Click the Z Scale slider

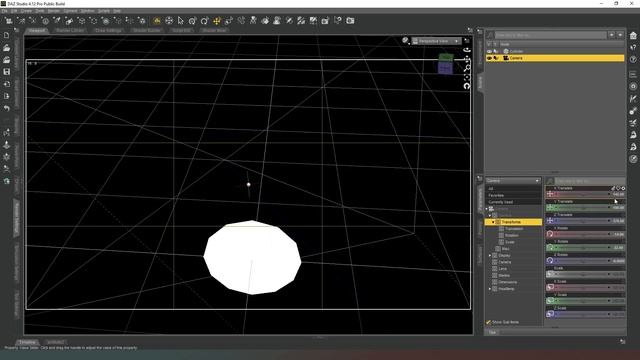tap(585, 314)
